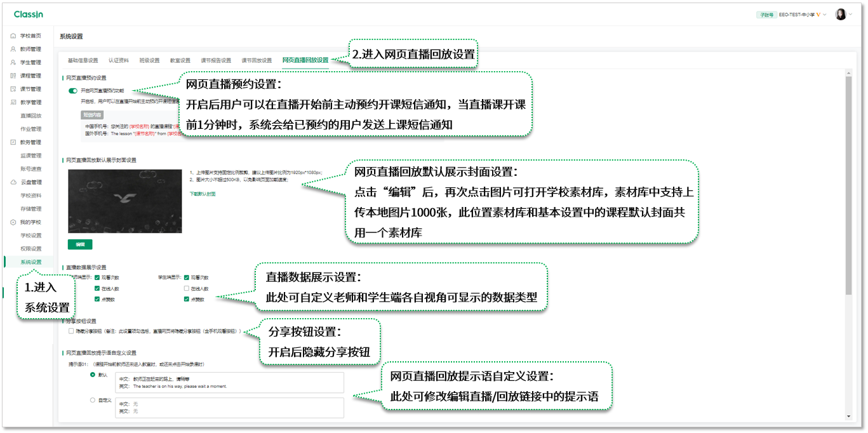The image size is (868, 433).
Task: Click the 教师管理 person icon
Action: pos(13,49)
